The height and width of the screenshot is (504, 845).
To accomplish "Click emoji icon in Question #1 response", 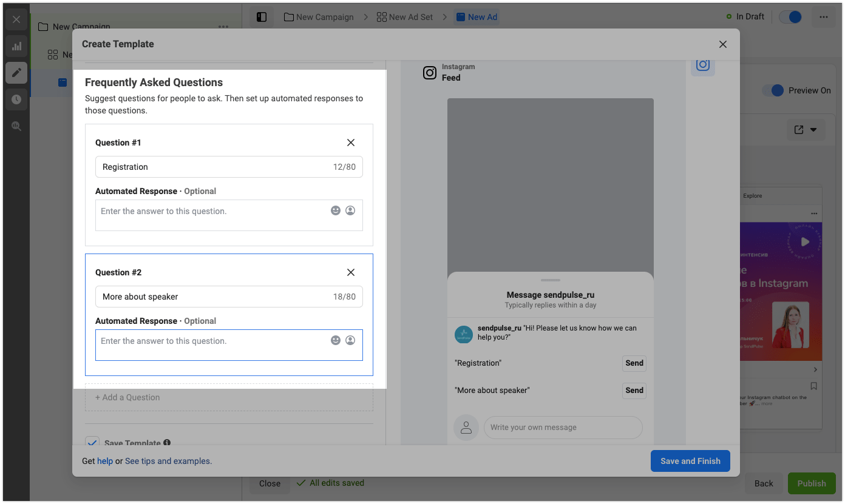I will point(336,210).
